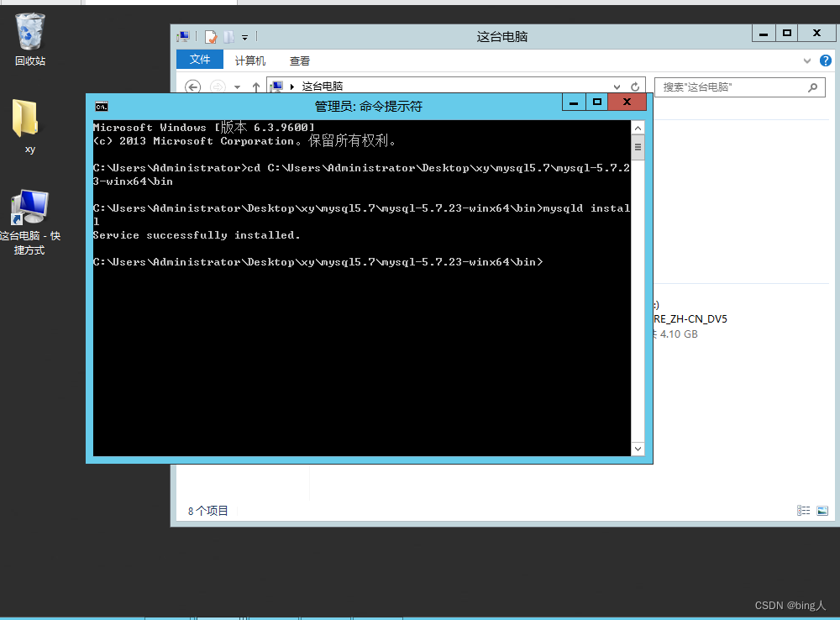Image resolution: width=840 pixels, height=620 pixels.
Task: Select the xy folder on the desktop
Action: [x=26, y=127]
